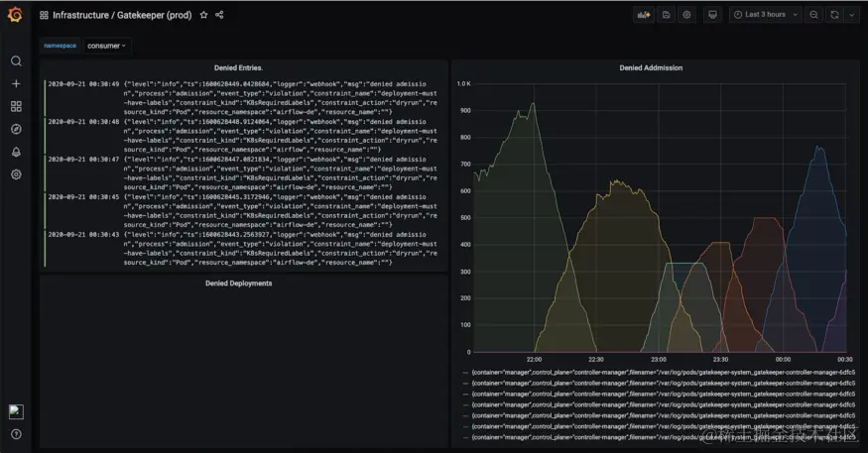
Task: Open the Alerting bell icon
Action: [x=16, y=152]
